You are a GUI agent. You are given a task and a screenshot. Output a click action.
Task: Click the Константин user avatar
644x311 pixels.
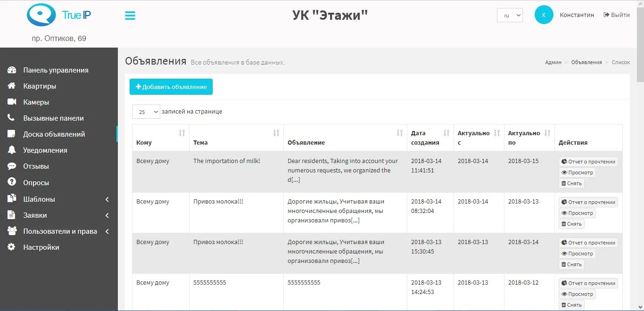coord(544,15)
